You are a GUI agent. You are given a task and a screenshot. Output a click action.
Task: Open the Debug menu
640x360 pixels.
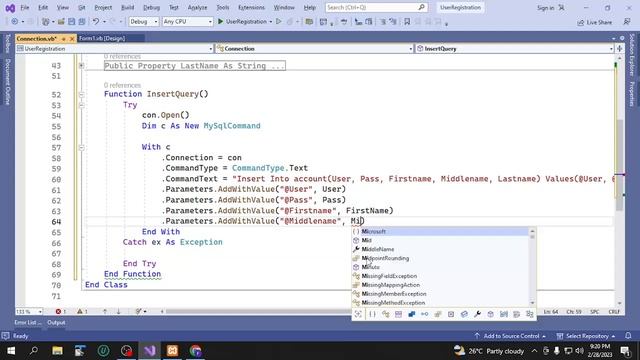151,7
